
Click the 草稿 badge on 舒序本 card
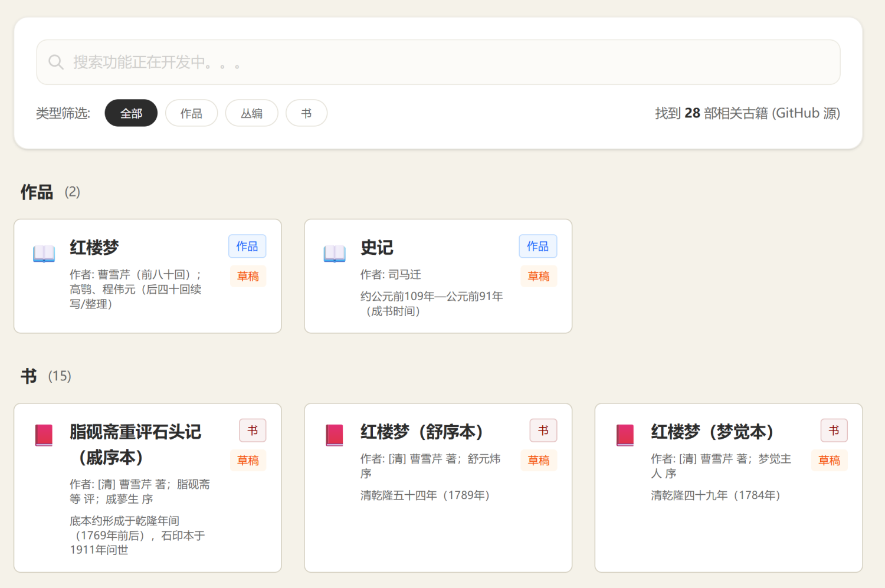click(538, 461)
